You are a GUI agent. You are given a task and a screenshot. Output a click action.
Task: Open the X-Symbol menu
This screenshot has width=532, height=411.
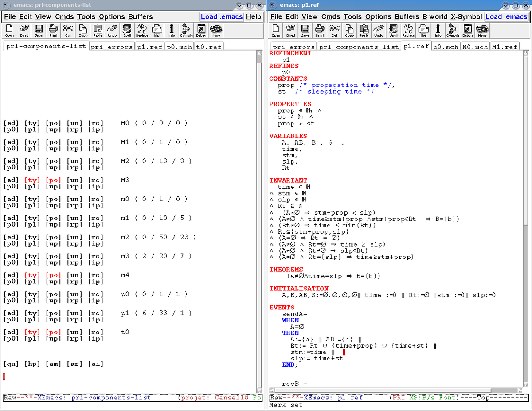click(466, 16)
